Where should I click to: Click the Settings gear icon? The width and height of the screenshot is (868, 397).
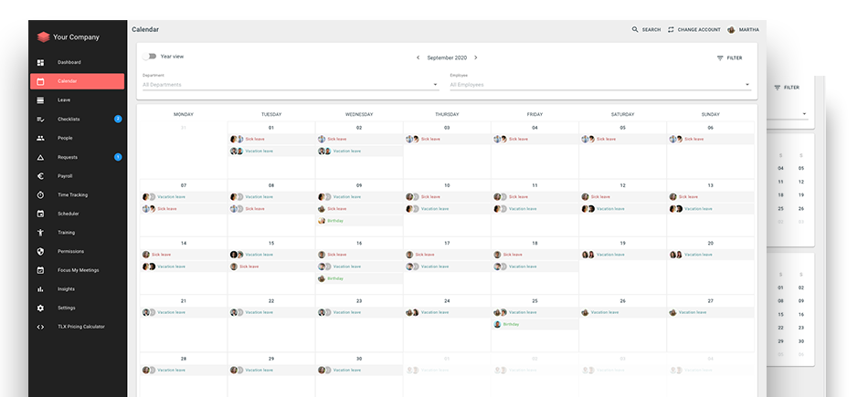pos(40,308)
